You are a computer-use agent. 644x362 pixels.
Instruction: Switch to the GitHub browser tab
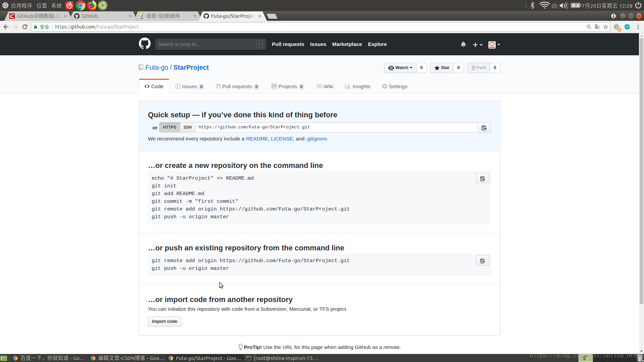(102, 16)
